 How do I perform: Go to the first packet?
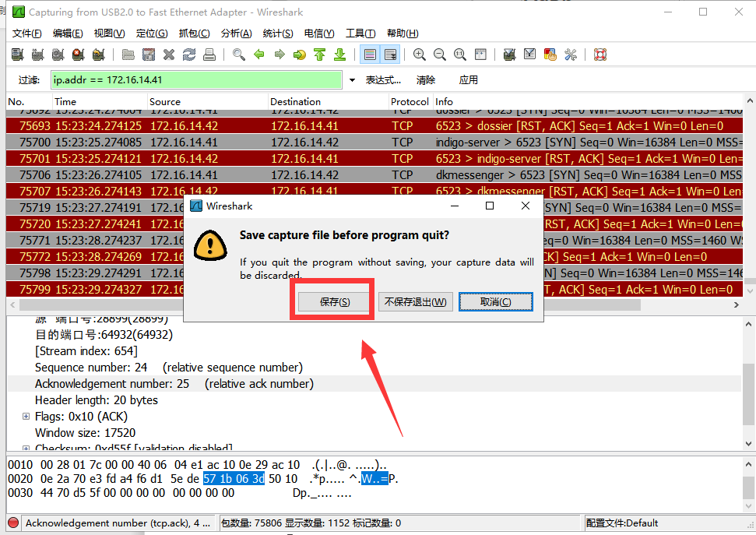(320, 55)
